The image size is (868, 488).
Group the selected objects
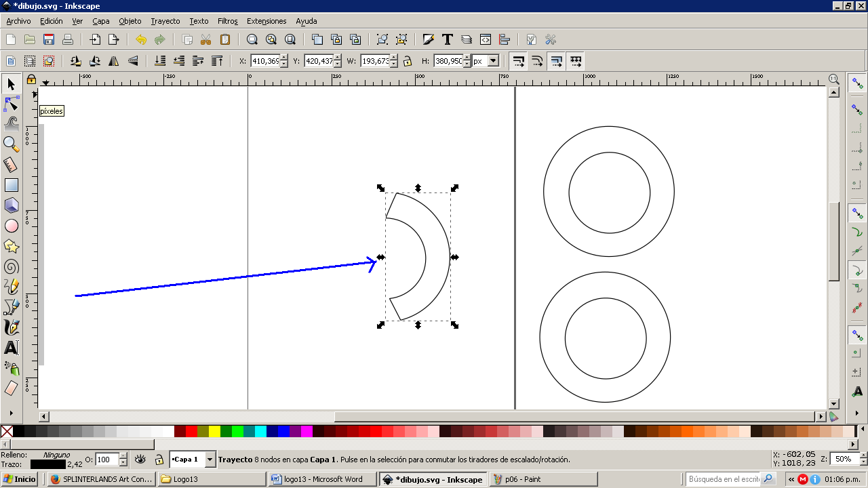(382, 39)
